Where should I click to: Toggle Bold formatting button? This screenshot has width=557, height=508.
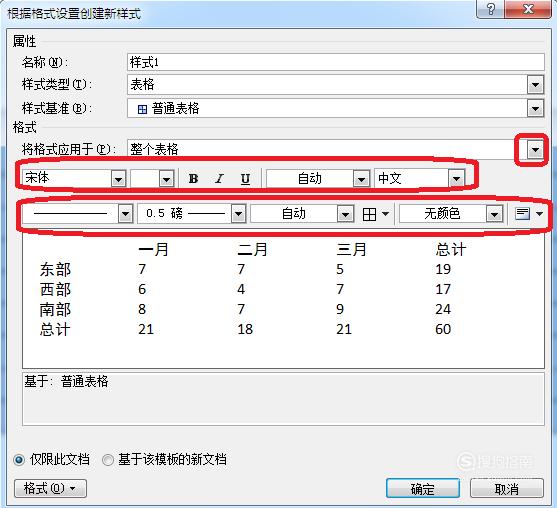pos(193,178)
